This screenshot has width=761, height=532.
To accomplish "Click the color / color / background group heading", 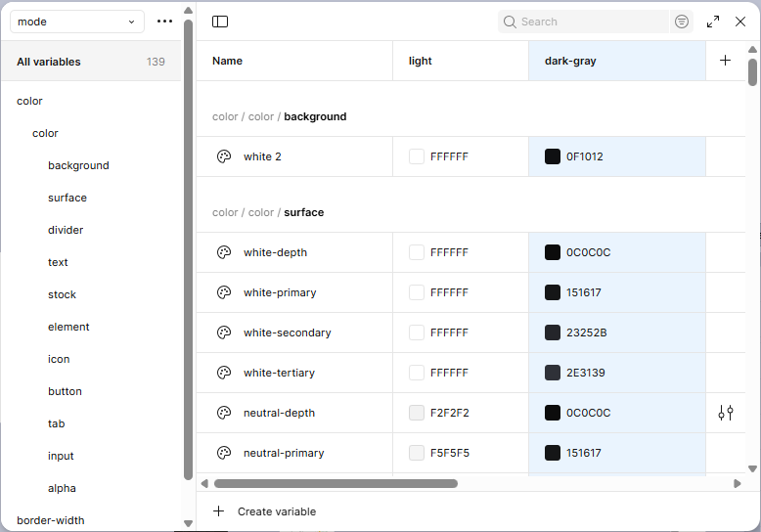I will [x=279, y=116].
